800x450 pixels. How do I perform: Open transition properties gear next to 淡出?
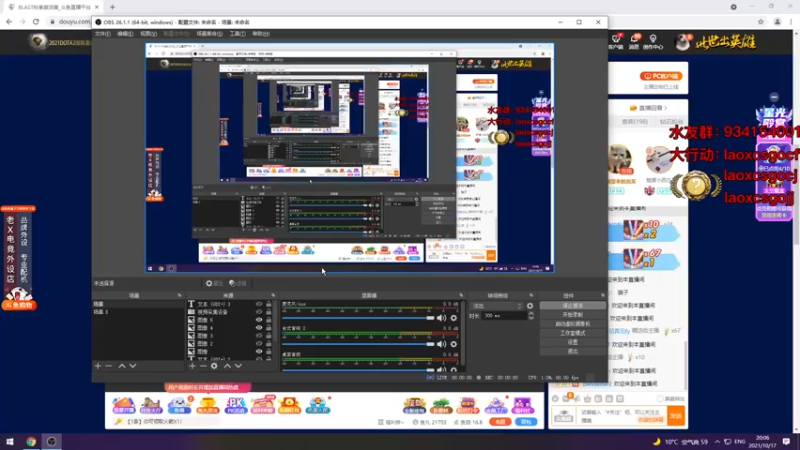point(530,306)
